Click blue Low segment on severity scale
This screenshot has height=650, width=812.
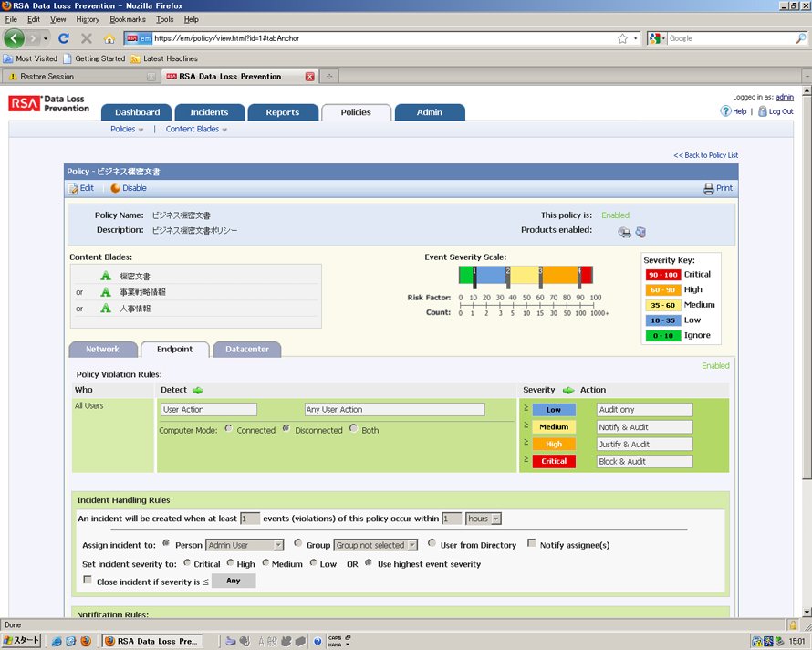[x=491, y=275]
